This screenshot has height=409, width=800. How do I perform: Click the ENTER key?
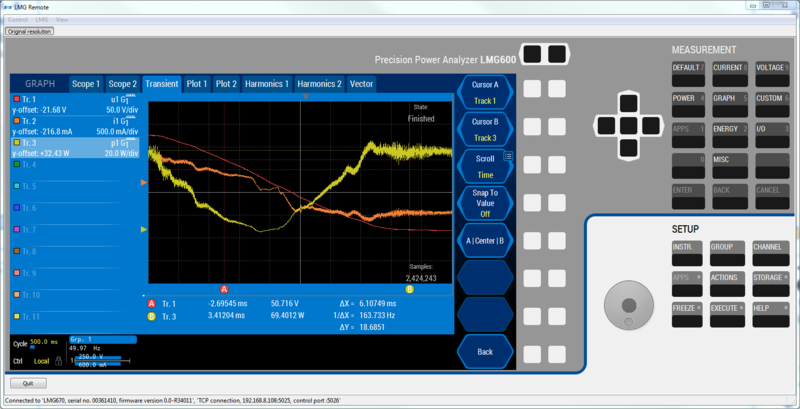click(688, 197)
